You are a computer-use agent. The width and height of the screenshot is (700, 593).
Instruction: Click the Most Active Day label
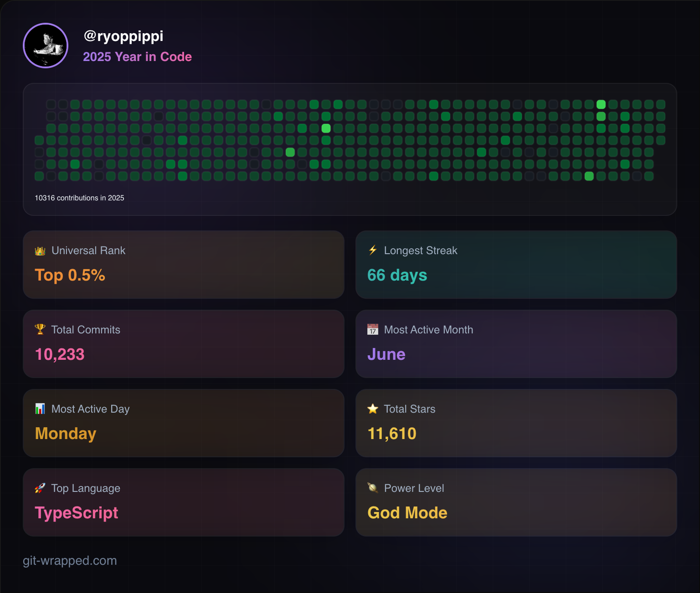(x=90, y=409)
